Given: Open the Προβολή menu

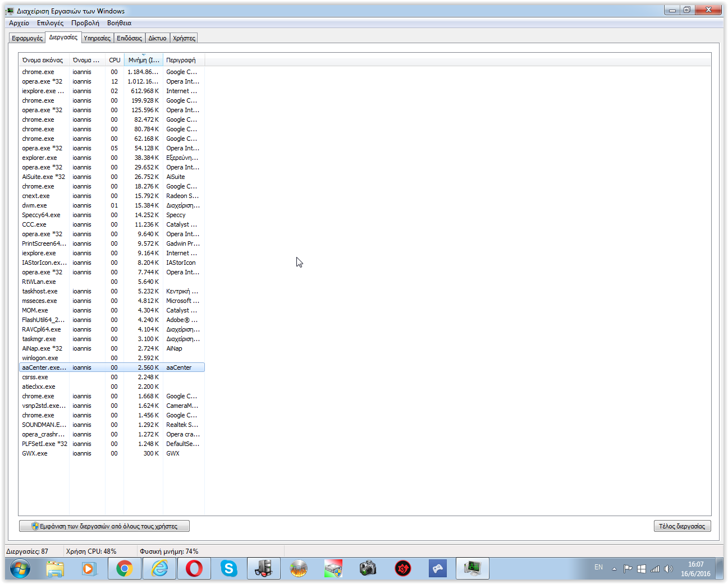Looking at the screenshot, I should click(85, 23).
